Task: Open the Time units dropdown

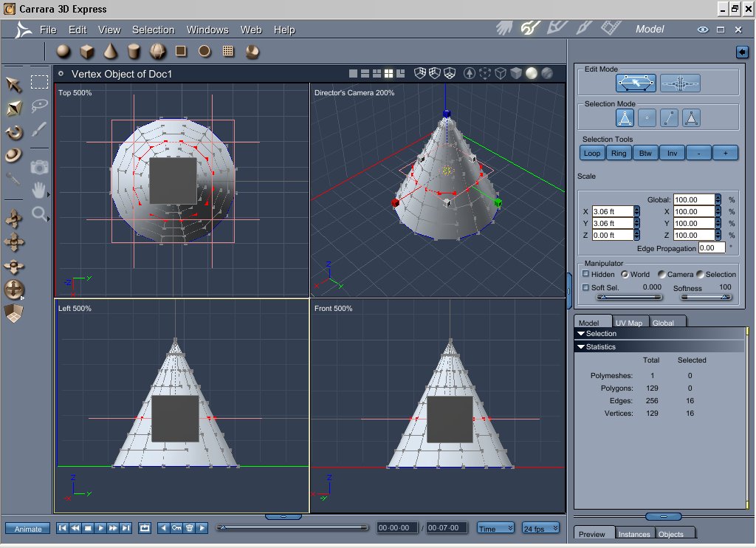Action: [x=496, y=528]
